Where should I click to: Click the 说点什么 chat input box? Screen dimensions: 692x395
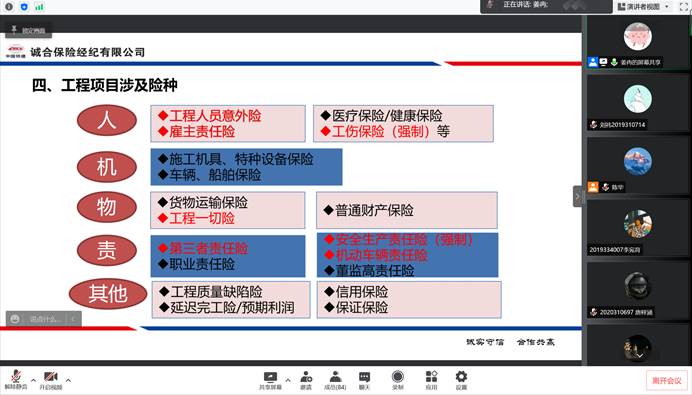(43, 319)
